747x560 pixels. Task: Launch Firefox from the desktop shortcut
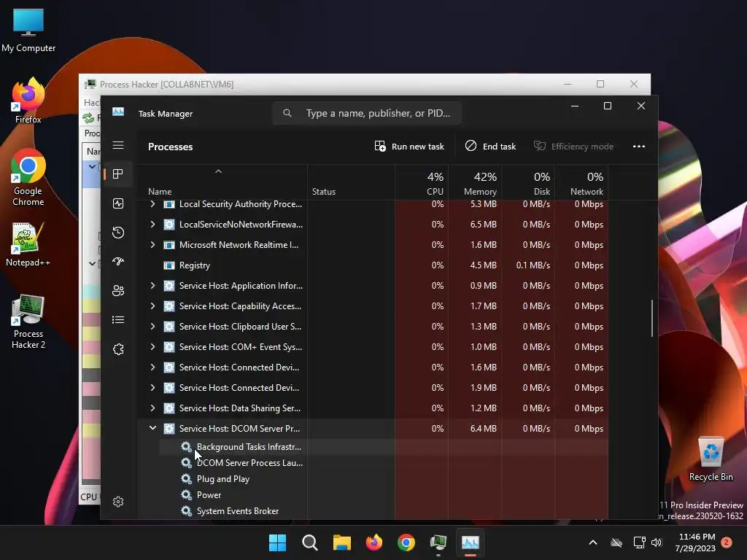click(x=28, y=101)
